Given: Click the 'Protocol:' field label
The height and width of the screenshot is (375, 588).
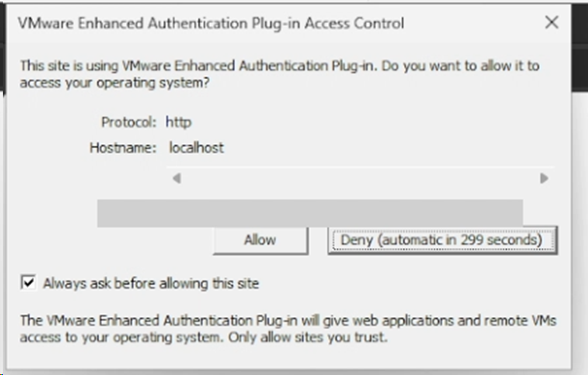Looking at the screenshot, I should pos(128,122).
